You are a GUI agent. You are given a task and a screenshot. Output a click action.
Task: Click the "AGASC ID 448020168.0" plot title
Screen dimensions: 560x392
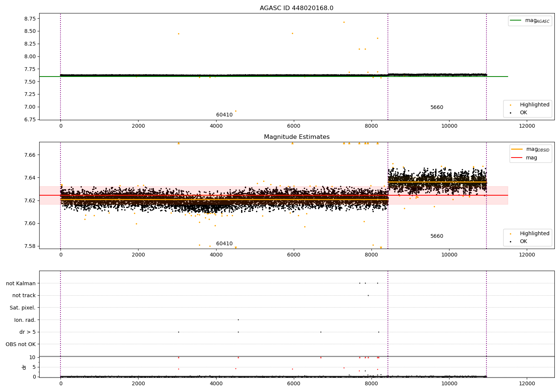point(296,8)
